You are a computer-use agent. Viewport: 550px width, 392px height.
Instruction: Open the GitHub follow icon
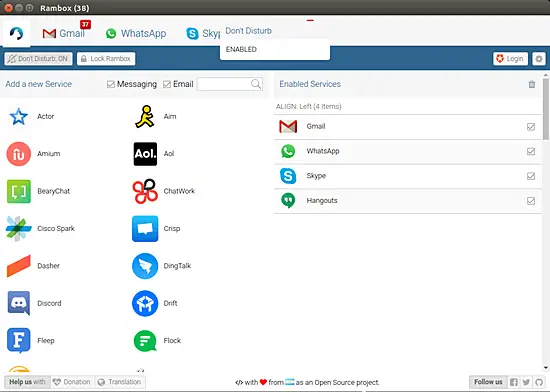pyautogui.click(x=539, y=382)
